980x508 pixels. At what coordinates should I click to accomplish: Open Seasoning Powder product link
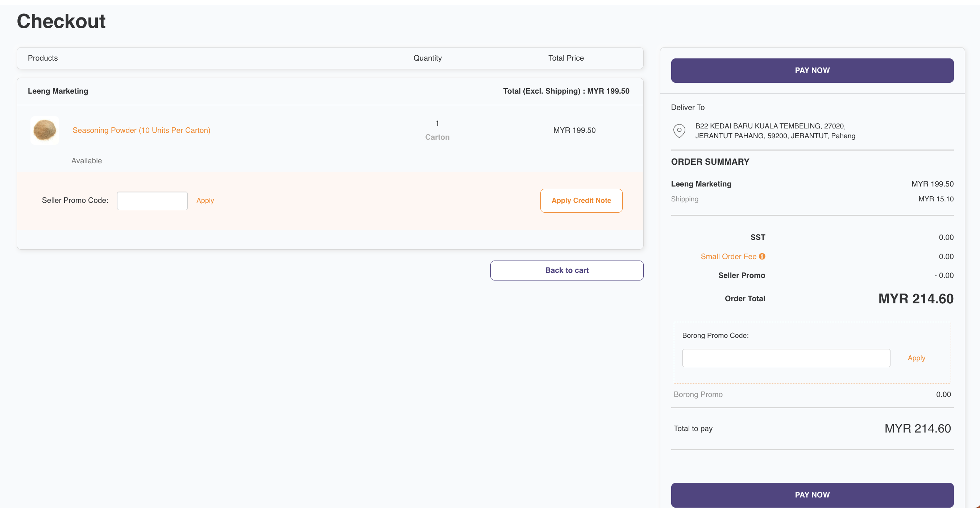141,130
